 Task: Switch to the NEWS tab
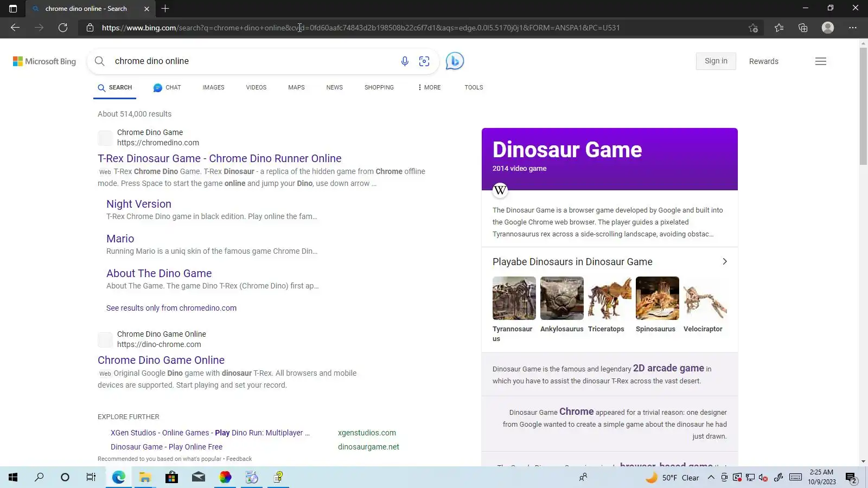tap(335, 87)
